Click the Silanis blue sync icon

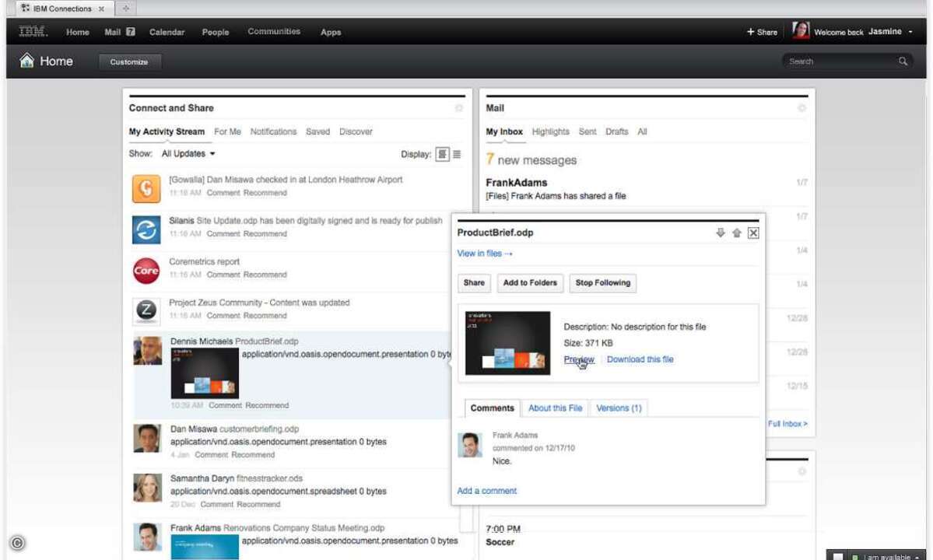pyautogui.click(x=146, y=229)
